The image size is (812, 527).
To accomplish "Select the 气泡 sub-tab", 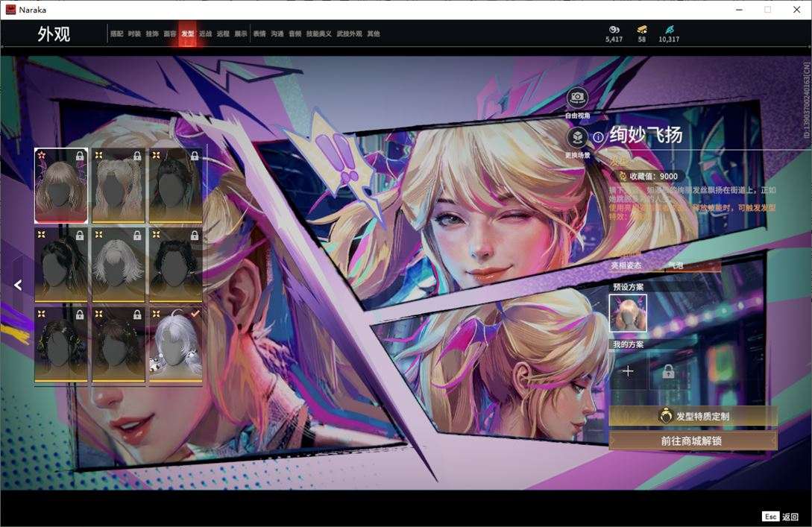I will 676,265.
